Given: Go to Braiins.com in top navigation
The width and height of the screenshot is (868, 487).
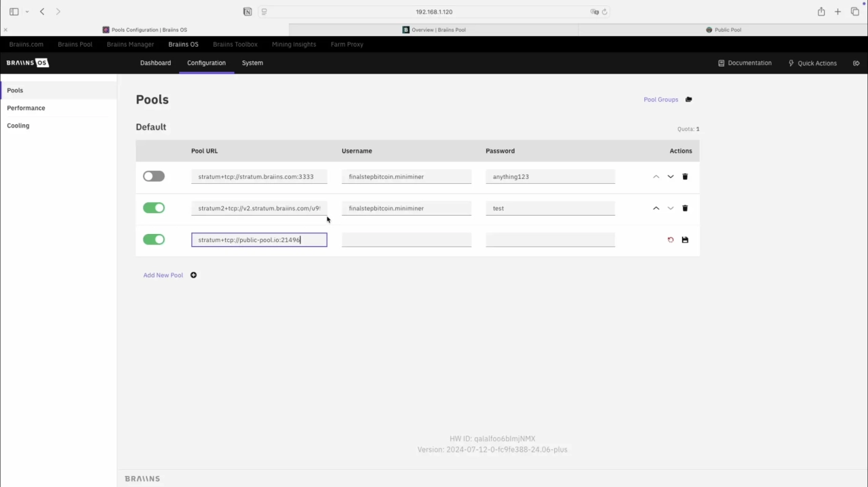Looking at the screenshot, I should click(26, 44).
